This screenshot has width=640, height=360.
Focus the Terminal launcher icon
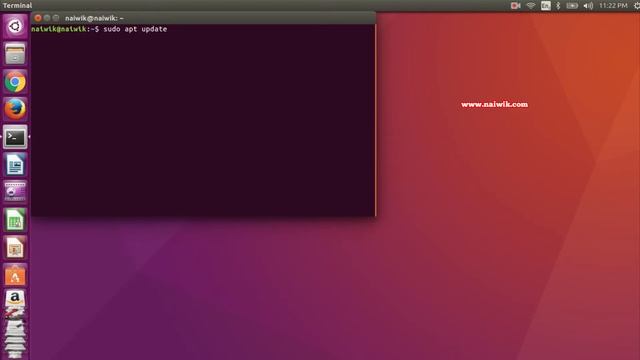pyautogui.click(x=15, y=137)
